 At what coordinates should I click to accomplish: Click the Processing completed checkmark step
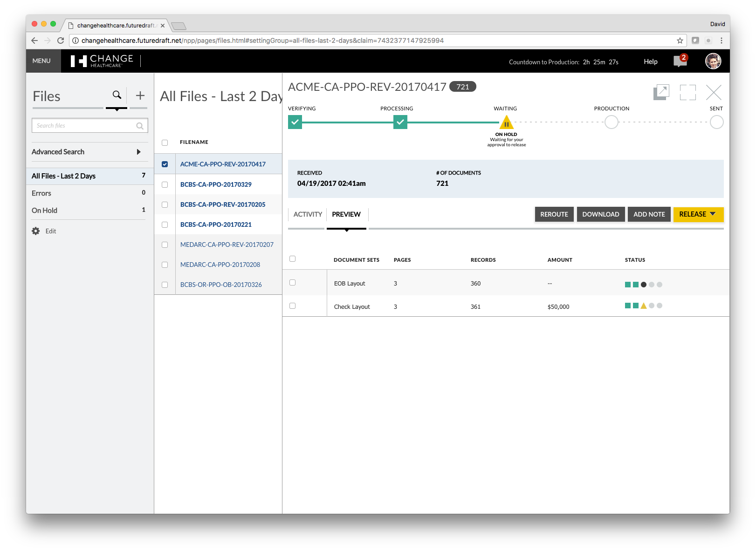coord(400,122)
